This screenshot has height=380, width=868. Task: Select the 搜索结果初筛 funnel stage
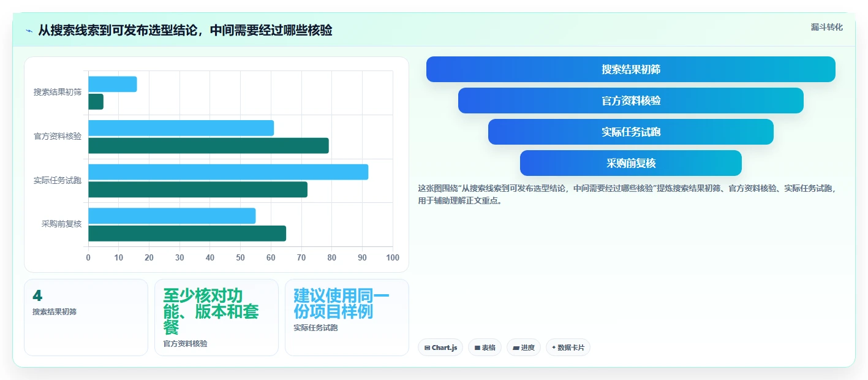point(631,69)
